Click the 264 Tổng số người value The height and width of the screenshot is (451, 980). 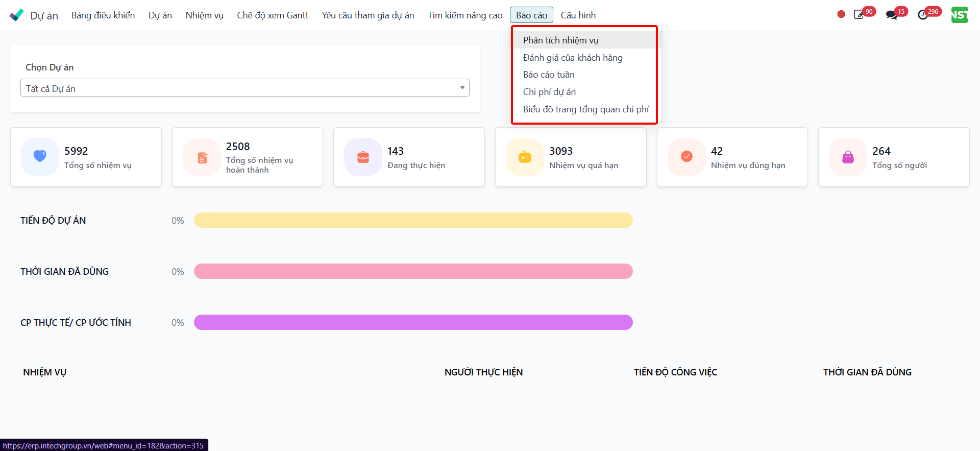click(881, 151)
